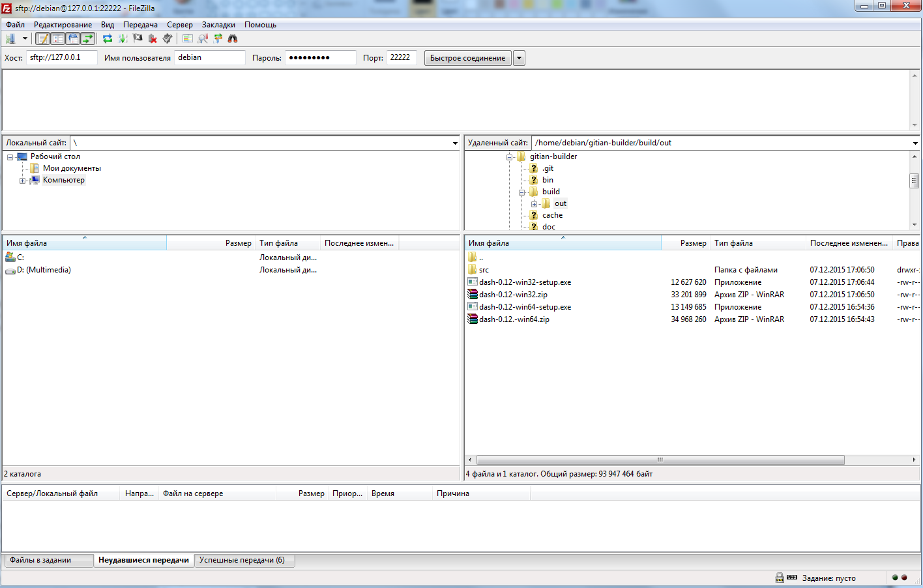Click the Пароль password field
The image size is (923, 588).
(321, 57)
